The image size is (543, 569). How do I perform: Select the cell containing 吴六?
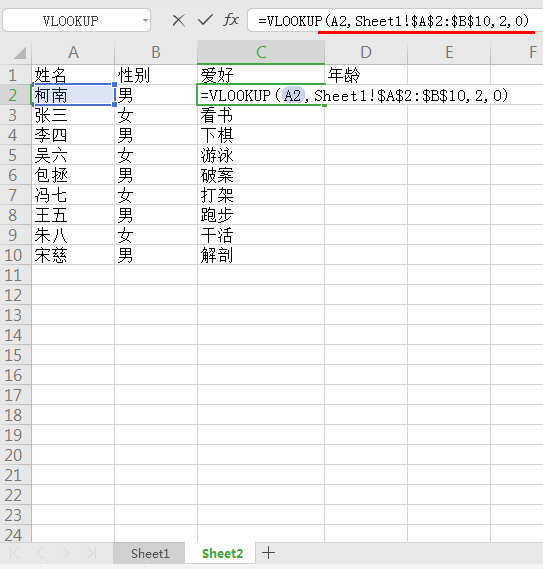pos(73,155)
